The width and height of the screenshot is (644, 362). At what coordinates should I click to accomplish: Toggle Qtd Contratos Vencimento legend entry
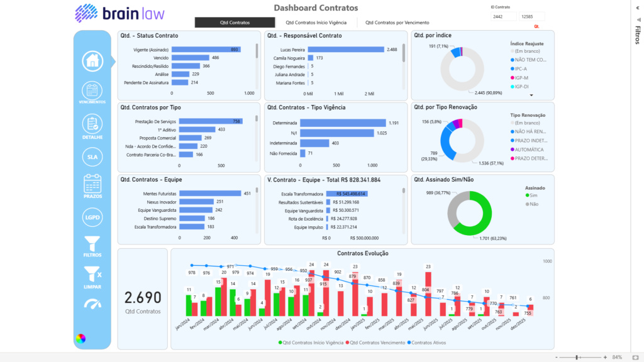[375, 343]
